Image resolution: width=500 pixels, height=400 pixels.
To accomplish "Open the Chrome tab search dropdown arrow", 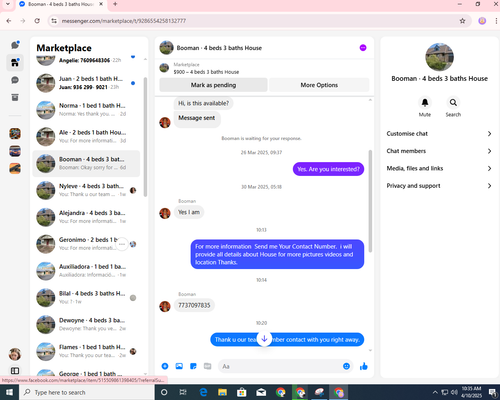I will [x=8, y=4].
